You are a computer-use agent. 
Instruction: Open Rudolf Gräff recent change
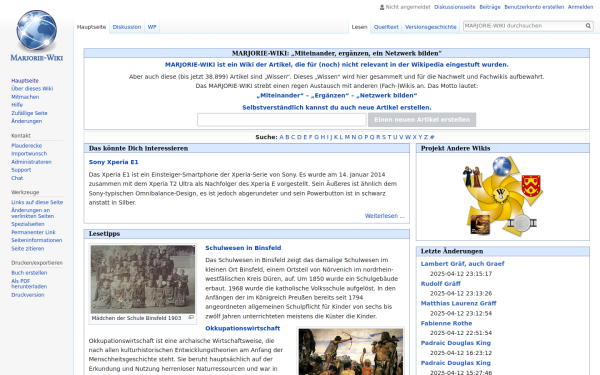click(x=440, y=284)
